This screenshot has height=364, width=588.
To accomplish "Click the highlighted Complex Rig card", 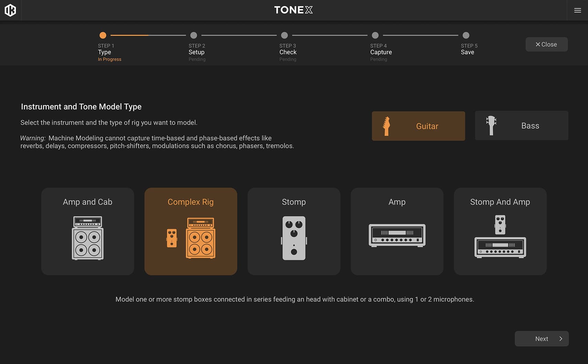I will (x=190, y=231).
